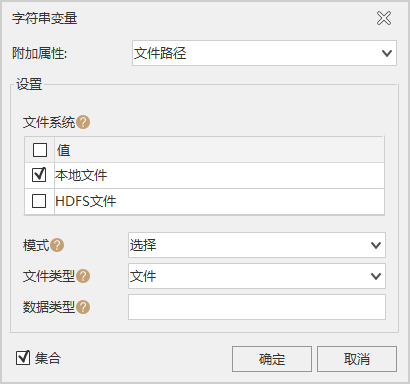Viewport: 410px width, 384px height.
Task: Click the 取消 button
Action: [357, 359]
